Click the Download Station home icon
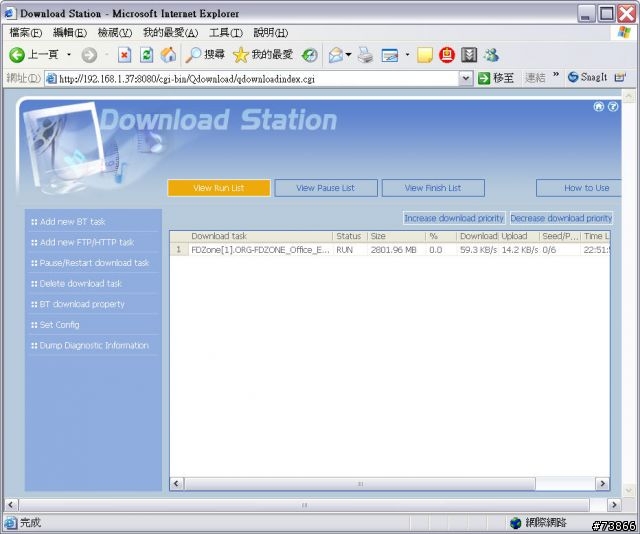The image size is (640, 534). [x=598, y=107]
